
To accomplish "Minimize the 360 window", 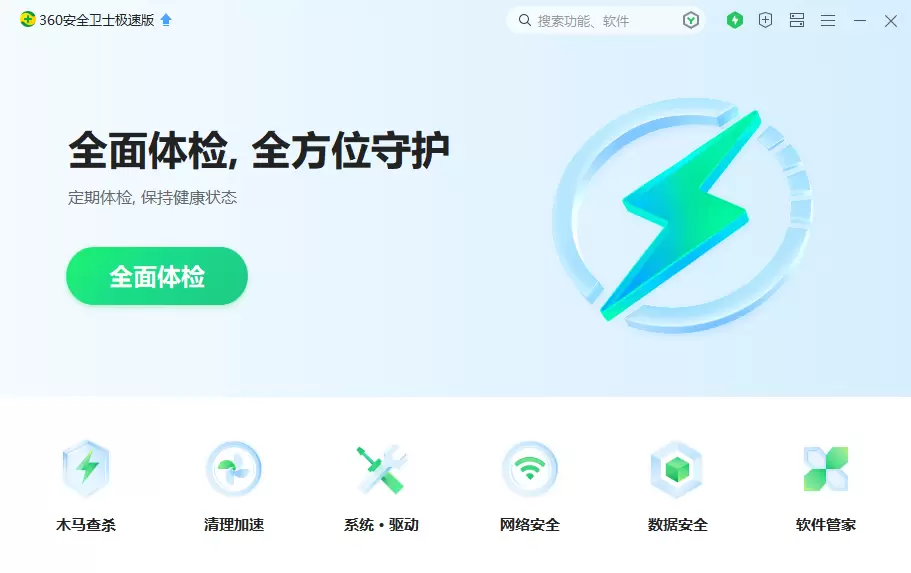I will coord(860,21).
